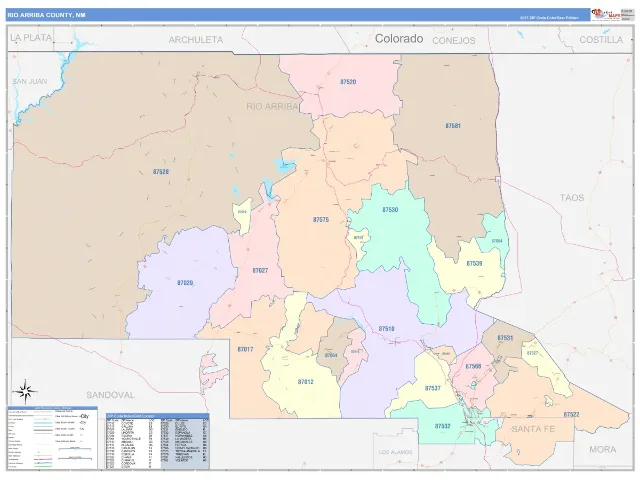Image resolution: width=640 pixels, height=480 pixels.
Task: Click the compass rose icon
Action: (x=25, y=392)
